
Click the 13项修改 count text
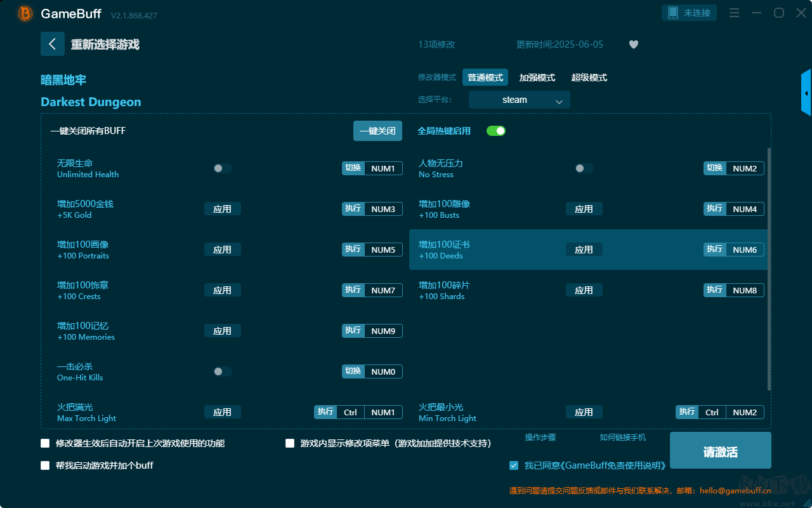coord(436,44)
